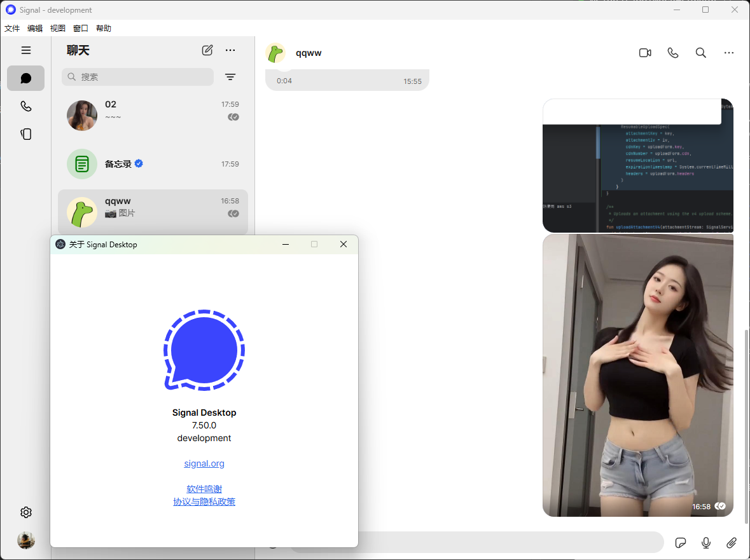Click the Signal app icon in title bar
This screenshot has height=560, width=750.
point(11,10)
